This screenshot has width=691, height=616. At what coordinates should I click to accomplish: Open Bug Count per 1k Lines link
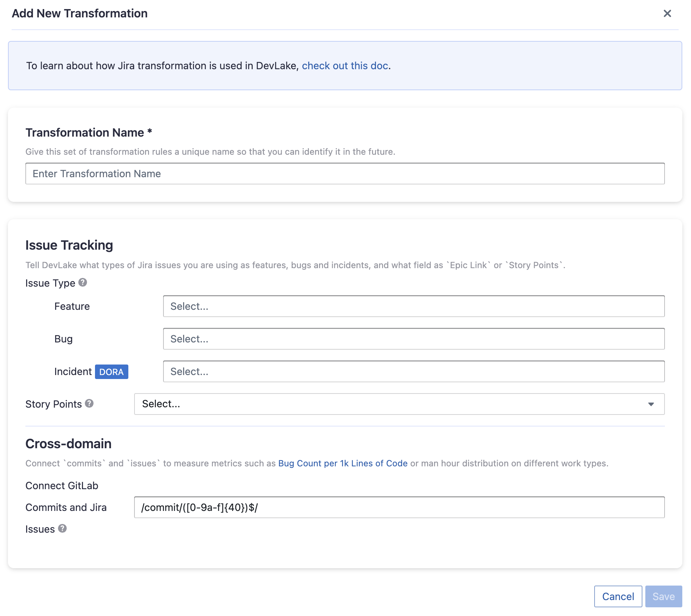click(x=343, y=463)
